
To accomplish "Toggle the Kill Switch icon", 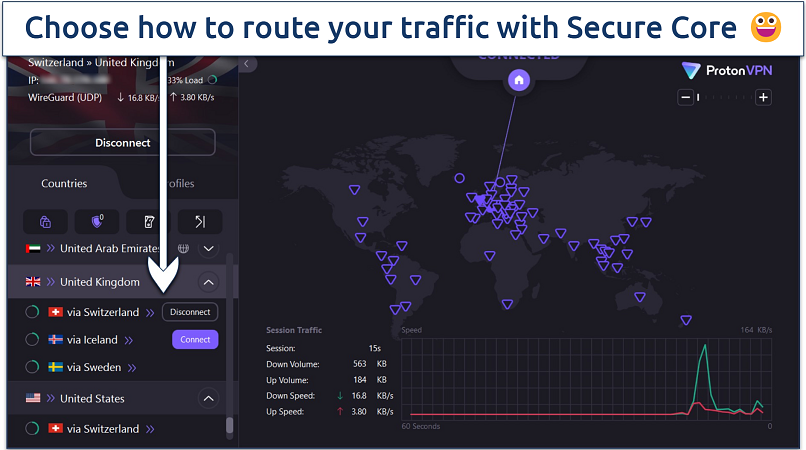I will (149, 222).
